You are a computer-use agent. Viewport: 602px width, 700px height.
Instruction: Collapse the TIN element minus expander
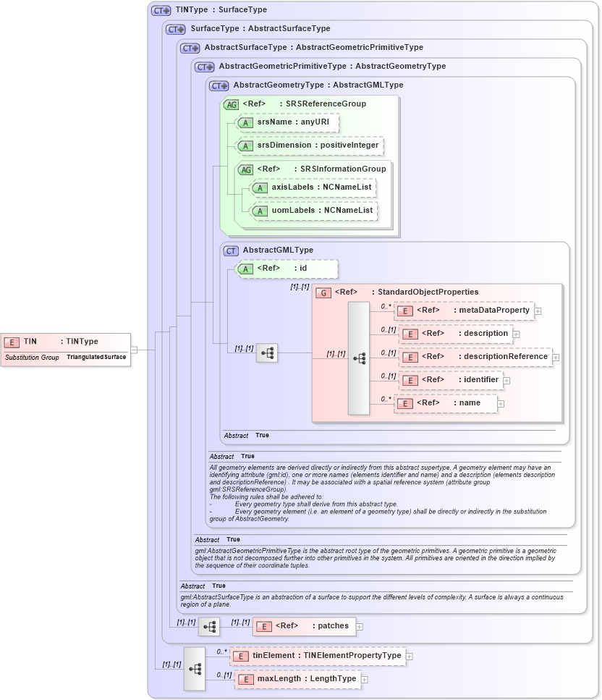coord(134,350)
